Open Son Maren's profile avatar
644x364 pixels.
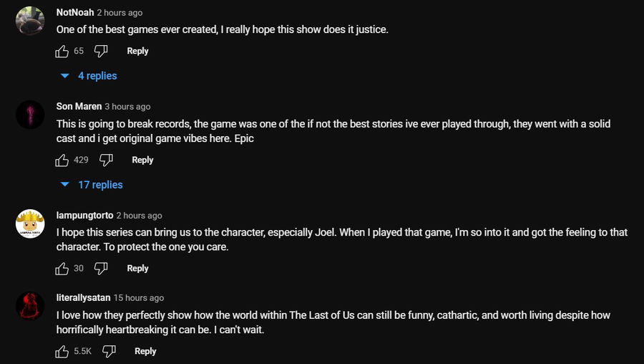point(30,115)
